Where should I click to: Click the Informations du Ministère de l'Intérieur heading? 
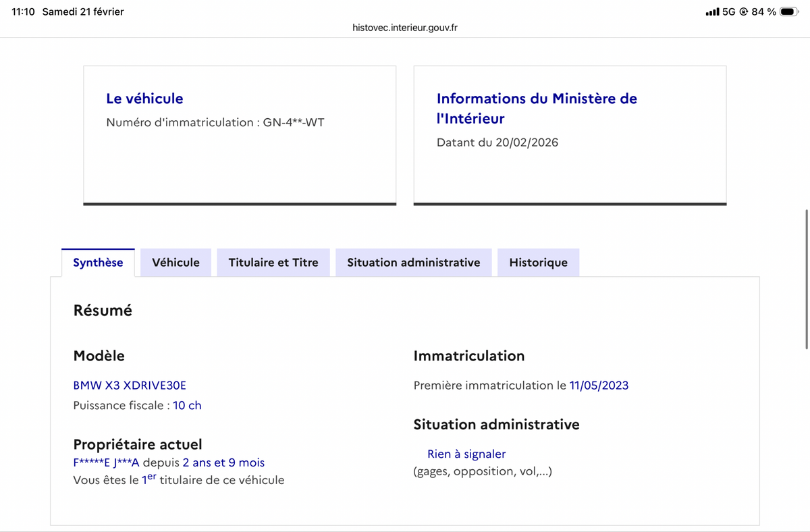537,108
